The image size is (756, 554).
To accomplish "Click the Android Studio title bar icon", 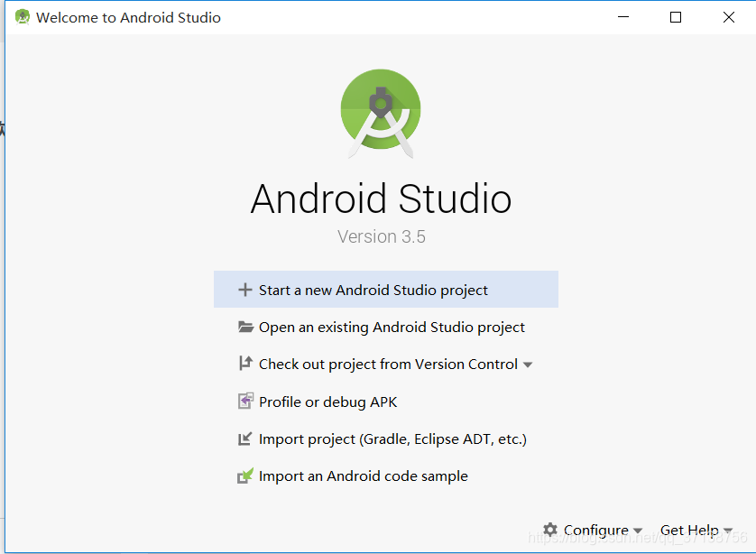I will tap(23, 17).
